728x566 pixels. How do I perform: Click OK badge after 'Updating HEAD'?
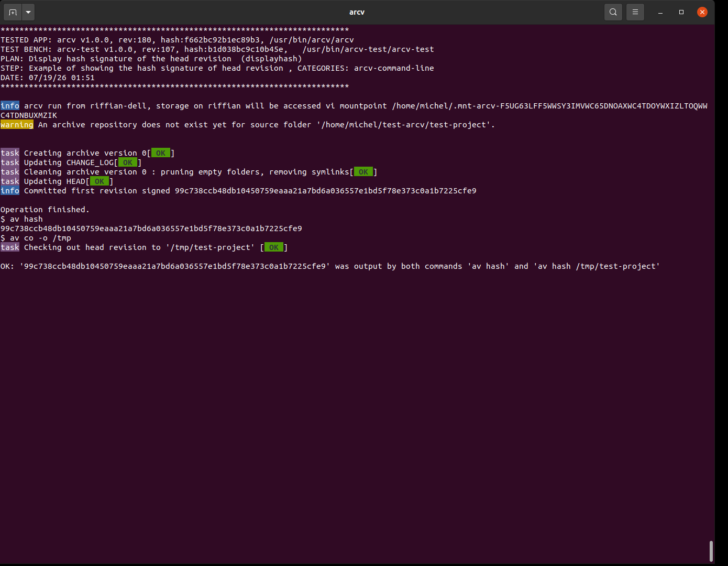(x=100, y=181)
